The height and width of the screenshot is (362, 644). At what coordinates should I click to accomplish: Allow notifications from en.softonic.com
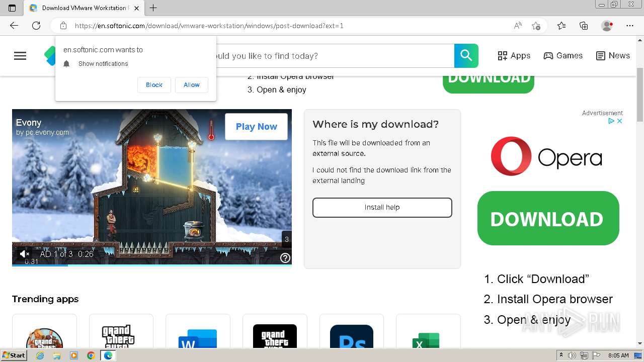click(191, 85)
